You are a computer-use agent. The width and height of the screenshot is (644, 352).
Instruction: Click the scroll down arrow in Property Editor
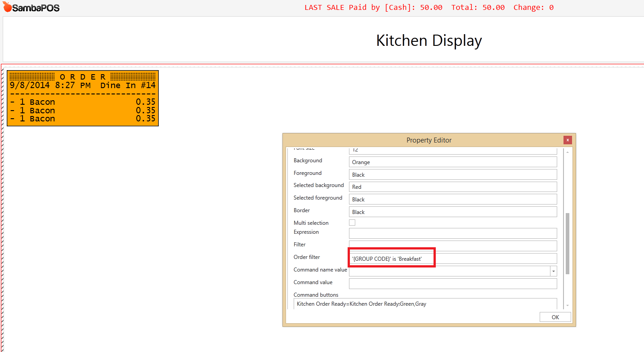pyautogui.click(x=567, y=306)
